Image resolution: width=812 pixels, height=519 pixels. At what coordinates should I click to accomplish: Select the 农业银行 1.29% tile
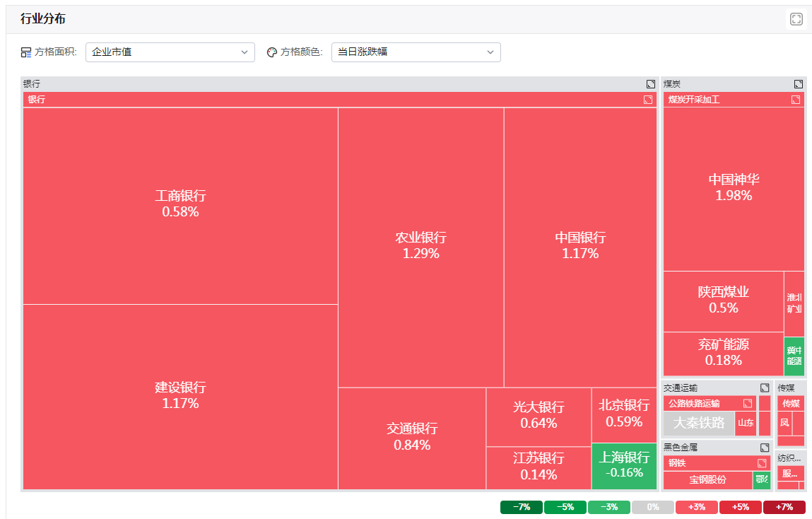(x=421, y=247)
